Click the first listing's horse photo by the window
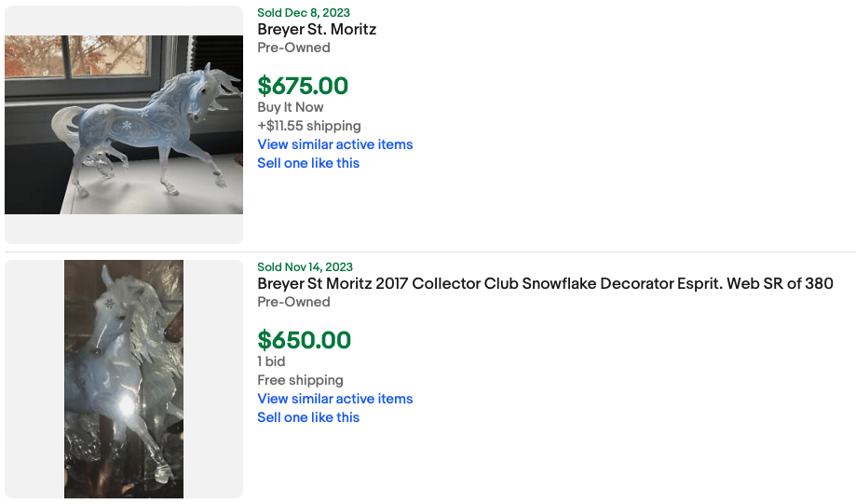Image resolution: width=856 pixels, height=504 pixels. pyautogui.click(x=124, y=125)
